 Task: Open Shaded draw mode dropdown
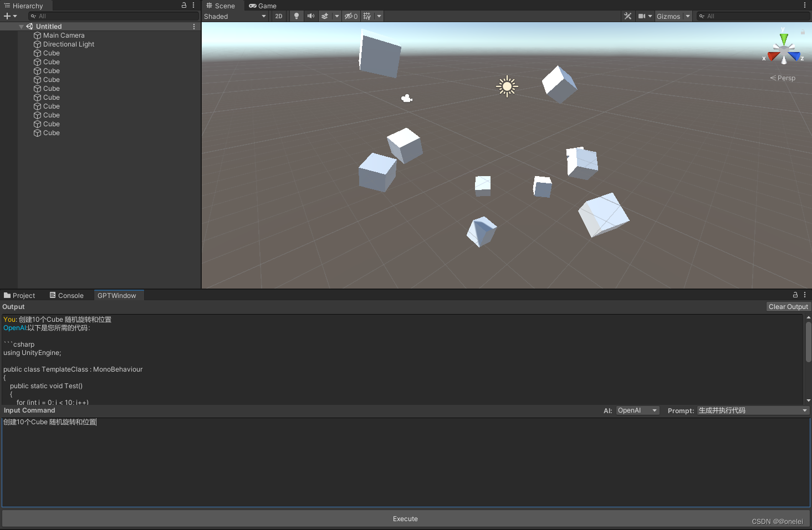coord(235,16)
